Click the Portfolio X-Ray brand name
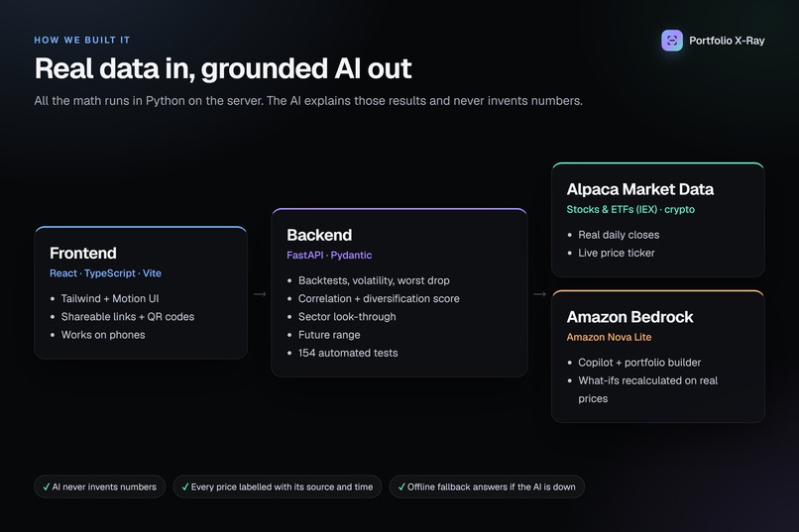The image size is (799, 532). 727,41
